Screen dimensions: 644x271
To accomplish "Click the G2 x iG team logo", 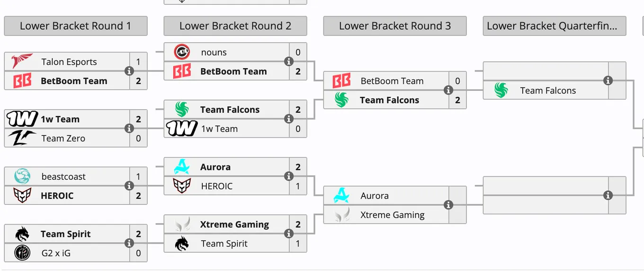I will (22, 253).
